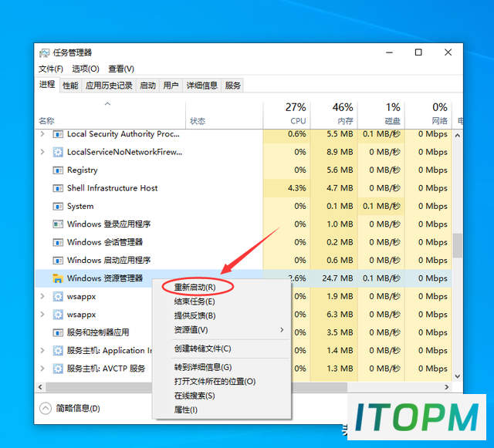Switch to the 服务 tab
Image resolution: width=494 pixels, height=448 pixels.
coord(233,86)
